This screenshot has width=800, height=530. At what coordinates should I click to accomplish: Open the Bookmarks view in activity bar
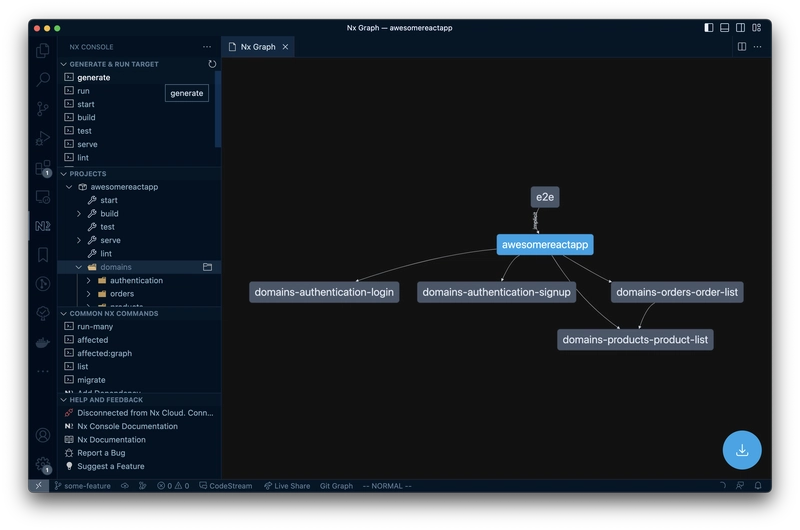[x=43, y=255]
